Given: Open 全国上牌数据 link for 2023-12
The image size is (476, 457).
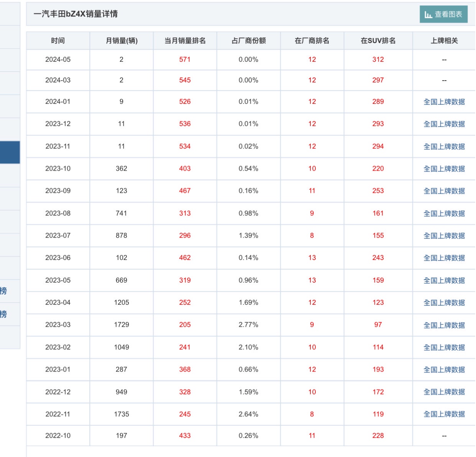Looking at the screenshot, I should tap(444, 124).
